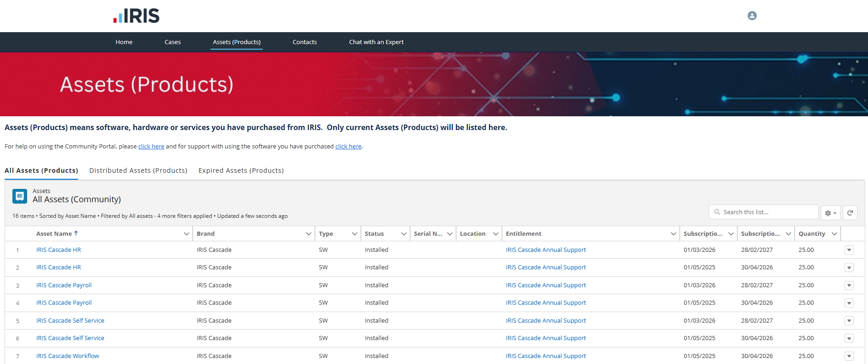Open the user profile avatar menu
868x364 pixels.
point(752,16)
